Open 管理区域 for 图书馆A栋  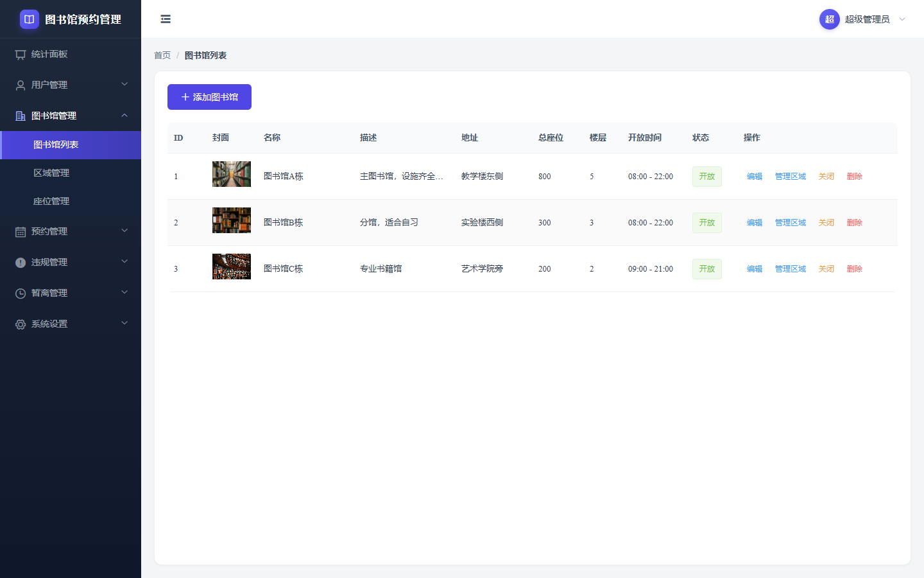pyautogui.click(x=791, y=177)
